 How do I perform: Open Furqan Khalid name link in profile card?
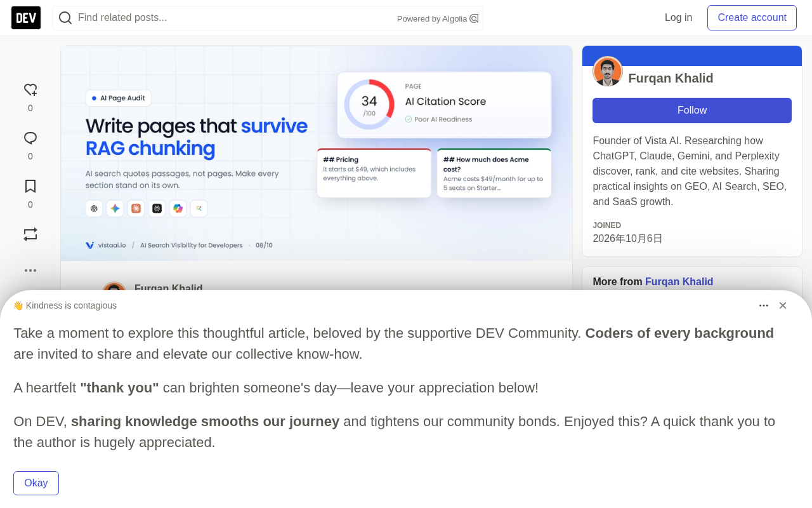pos(671,78)
